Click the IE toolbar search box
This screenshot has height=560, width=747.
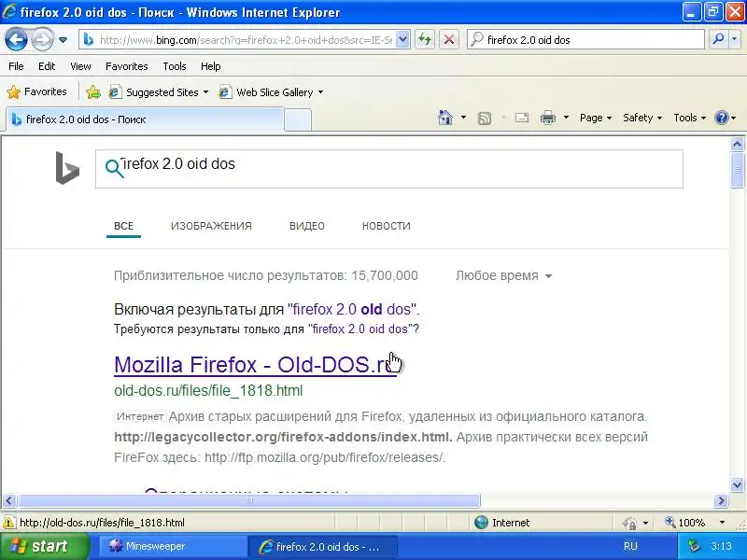[x=586, y=40]
